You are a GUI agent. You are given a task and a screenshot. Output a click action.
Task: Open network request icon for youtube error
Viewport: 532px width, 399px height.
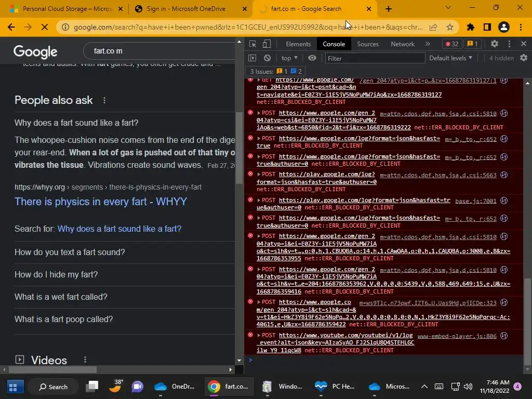(x=504, y=336)
